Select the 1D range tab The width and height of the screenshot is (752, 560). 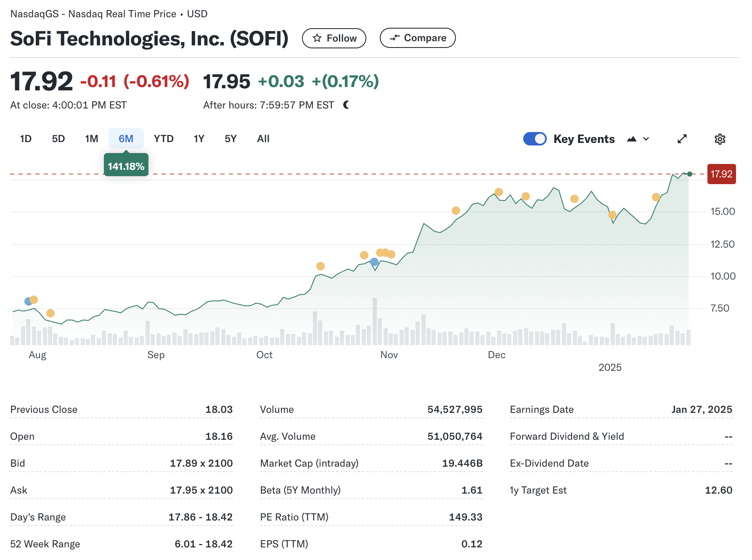pos(26,139)
